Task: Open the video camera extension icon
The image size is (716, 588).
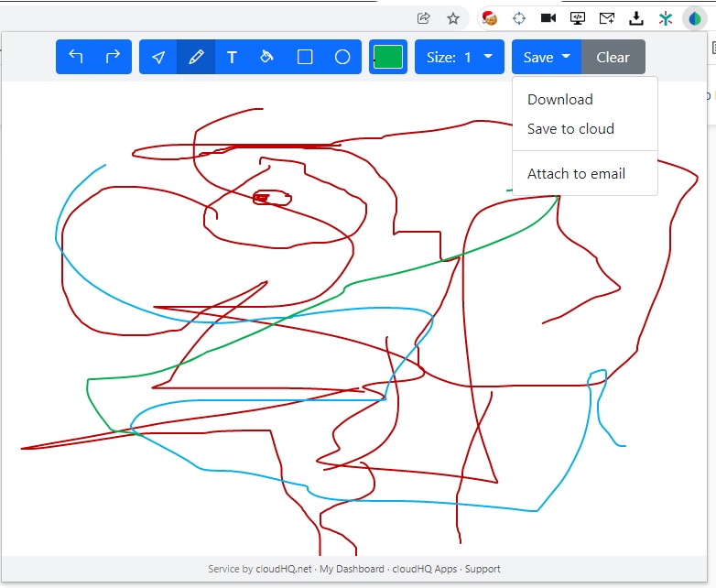Action: (x=548, y=18)
